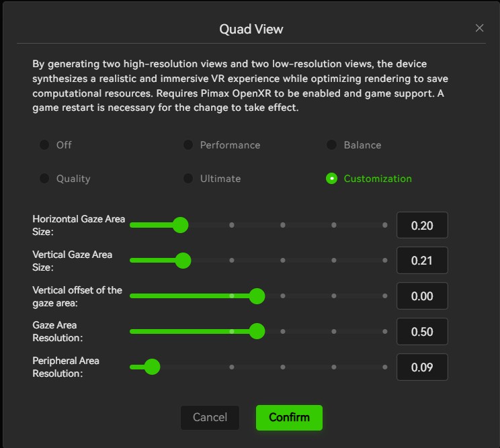Pick the Quality preset
Viewport: 500px width, 448px height.
[44, 179]
